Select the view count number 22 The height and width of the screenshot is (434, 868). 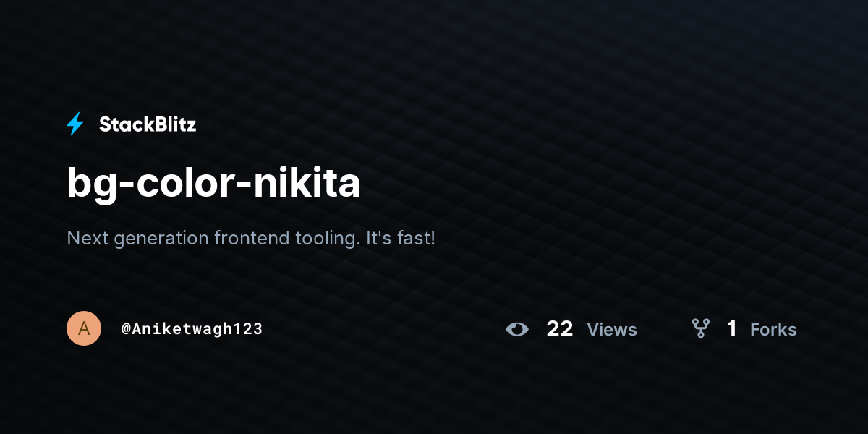560,329
